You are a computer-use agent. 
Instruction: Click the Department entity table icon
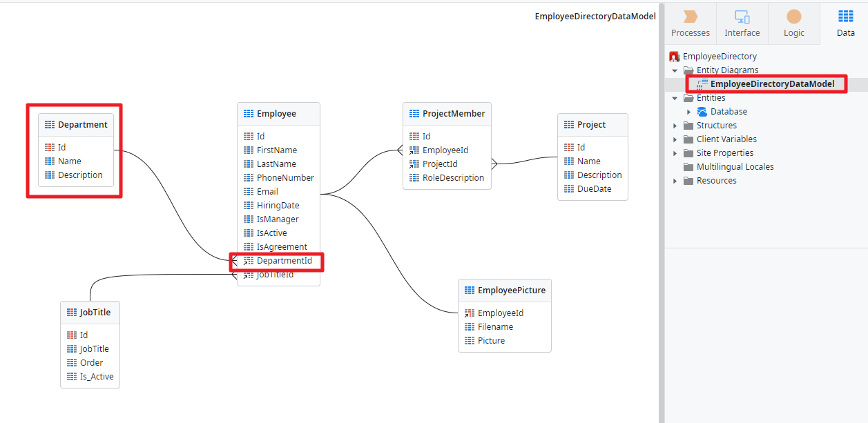[49, 125]
